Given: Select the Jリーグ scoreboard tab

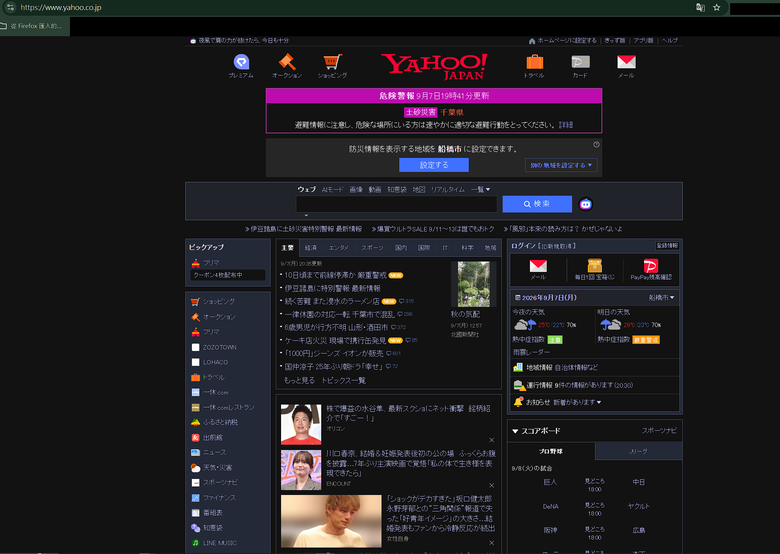Looking at the screenshot, I should pyautogui.click(x=638, y=452).
